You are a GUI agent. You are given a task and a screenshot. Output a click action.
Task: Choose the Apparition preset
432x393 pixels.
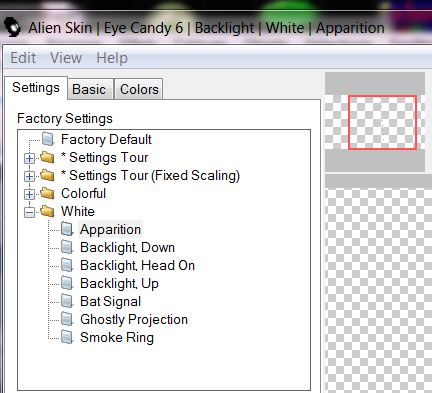(110, 229)
